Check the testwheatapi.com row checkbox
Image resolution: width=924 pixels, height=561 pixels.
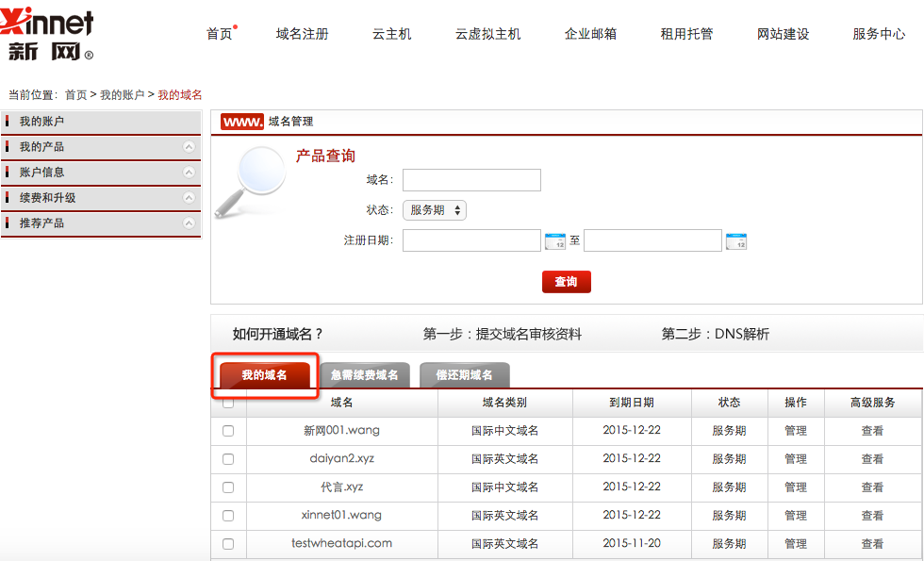coord(228,544)
